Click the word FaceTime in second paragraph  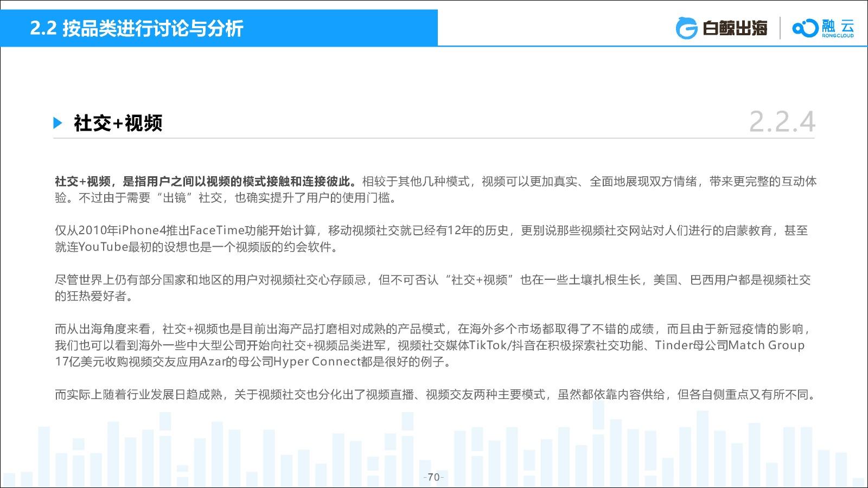217,230
